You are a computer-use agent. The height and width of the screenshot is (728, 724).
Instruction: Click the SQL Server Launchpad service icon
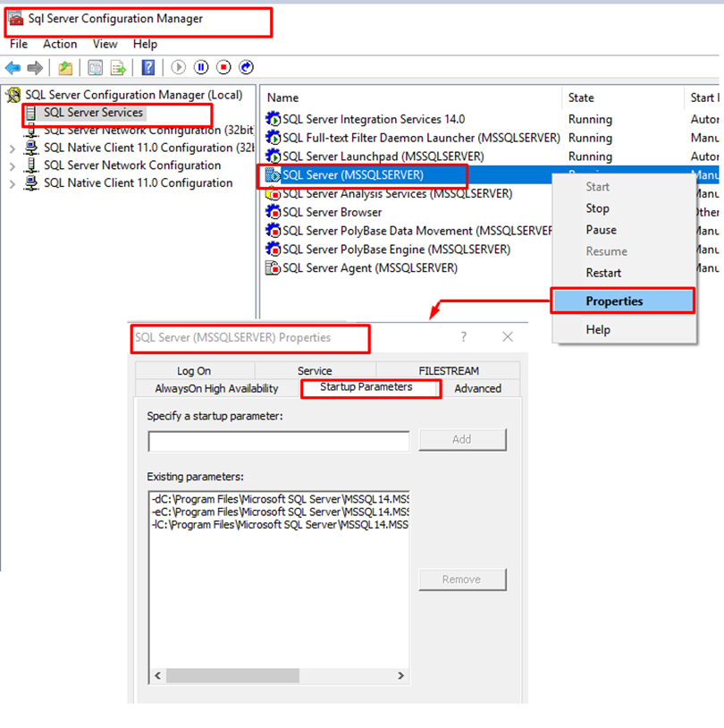[273, 156]
